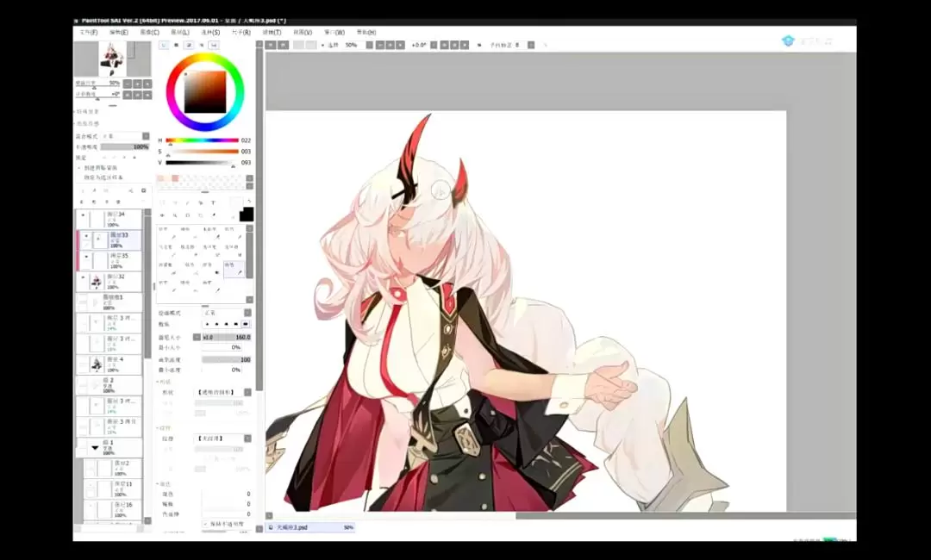931x560 pixels.
Task: Click the hue slider bar
Action: pyautogui.click(x=202, y=140)
